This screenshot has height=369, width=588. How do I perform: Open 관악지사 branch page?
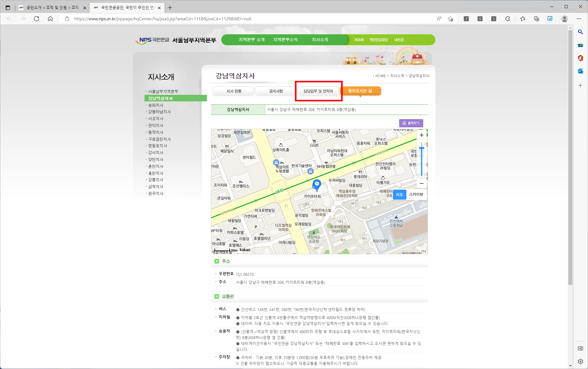(156, 125)
